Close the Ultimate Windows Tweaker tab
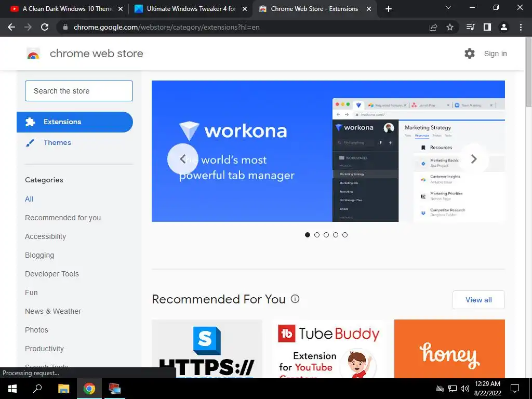 click(x=245, y=9)
